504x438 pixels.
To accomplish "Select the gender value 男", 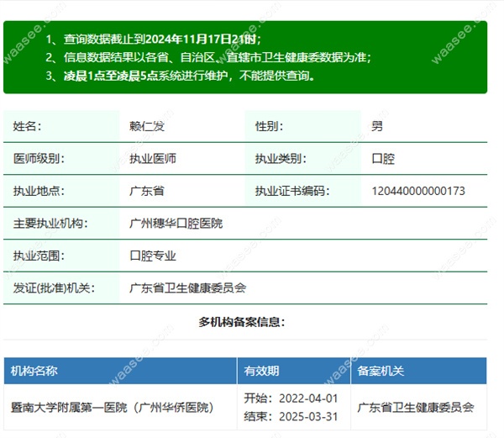I will point(377,126).
